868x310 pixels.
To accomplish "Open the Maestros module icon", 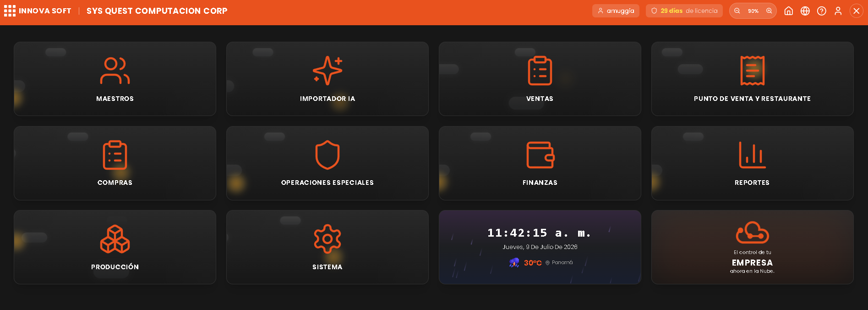I will tap(115, 71).
